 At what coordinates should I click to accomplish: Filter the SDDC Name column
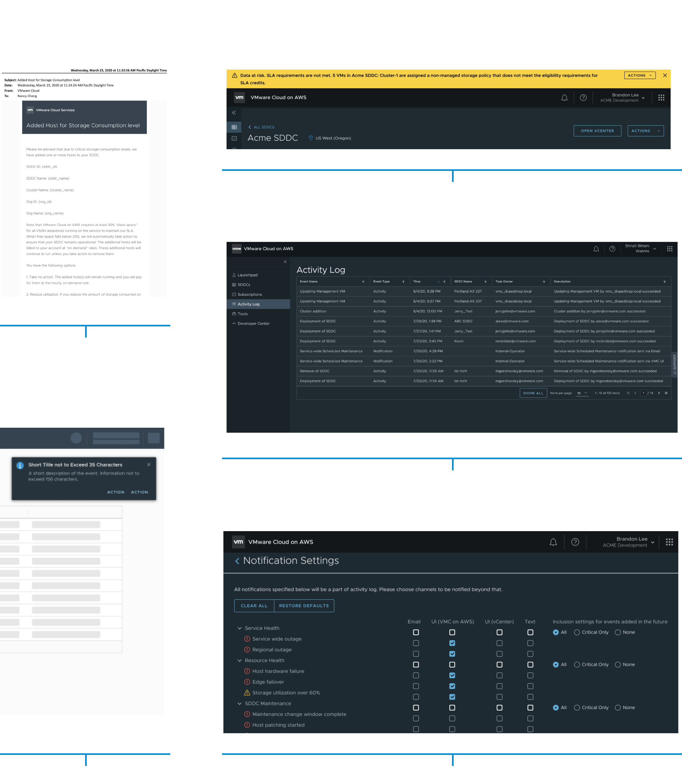tap(485, 282)
